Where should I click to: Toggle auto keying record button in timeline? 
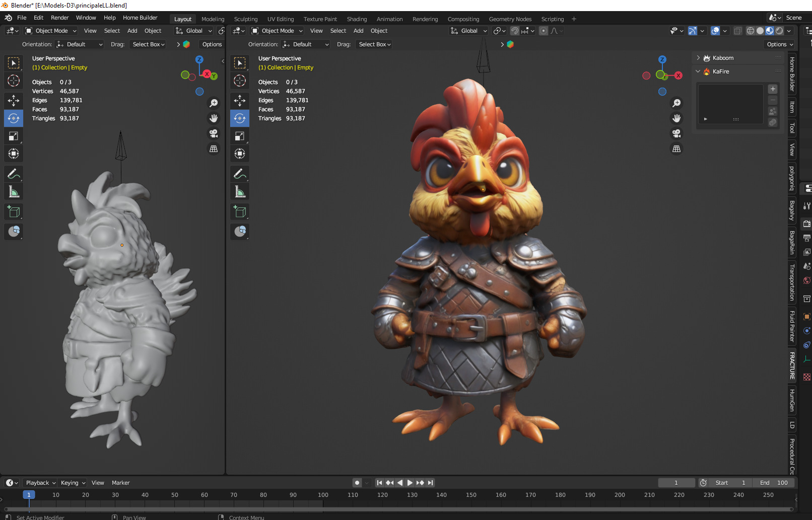point(357,483)
